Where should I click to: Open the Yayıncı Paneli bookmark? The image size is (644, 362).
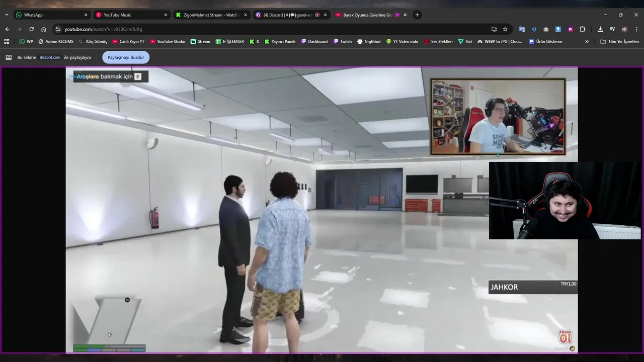(x=280, y=42)
